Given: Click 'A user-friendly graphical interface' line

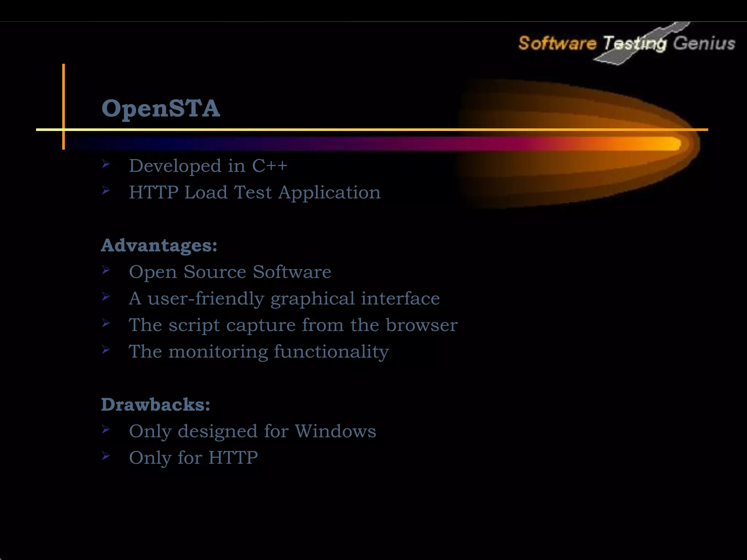Looking at the screenshot, I should coord(285,299).
